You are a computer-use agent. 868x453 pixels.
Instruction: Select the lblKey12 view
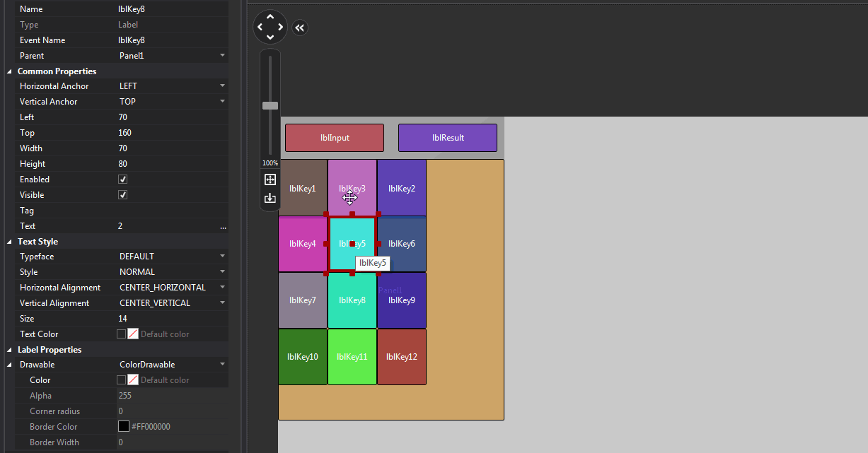pos(402,357)
